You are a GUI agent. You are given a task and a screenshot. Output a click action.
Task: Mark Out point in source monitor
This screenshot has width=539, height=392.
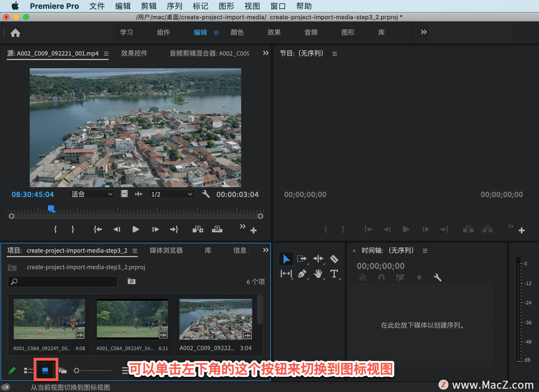coord(73,229)
